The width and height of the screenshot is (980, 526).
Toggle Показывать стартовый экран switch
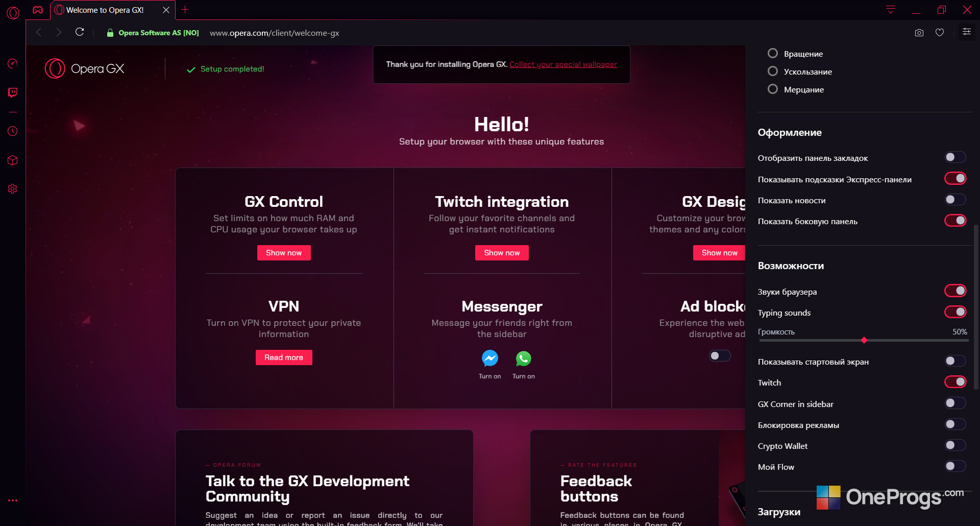pos(955,361)
